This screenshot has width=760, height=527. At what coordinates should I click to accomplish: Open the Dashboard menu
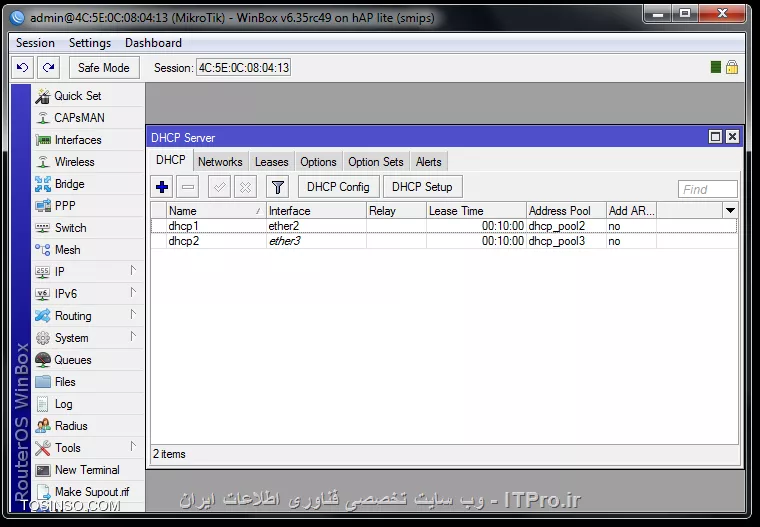[x=153, y=43]
